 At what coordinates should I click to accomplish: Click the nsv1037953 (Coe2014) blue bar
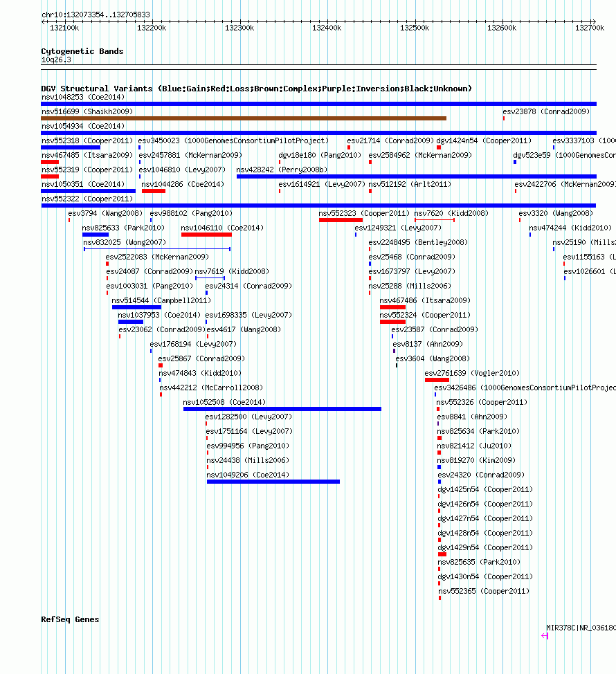(131, 322)
